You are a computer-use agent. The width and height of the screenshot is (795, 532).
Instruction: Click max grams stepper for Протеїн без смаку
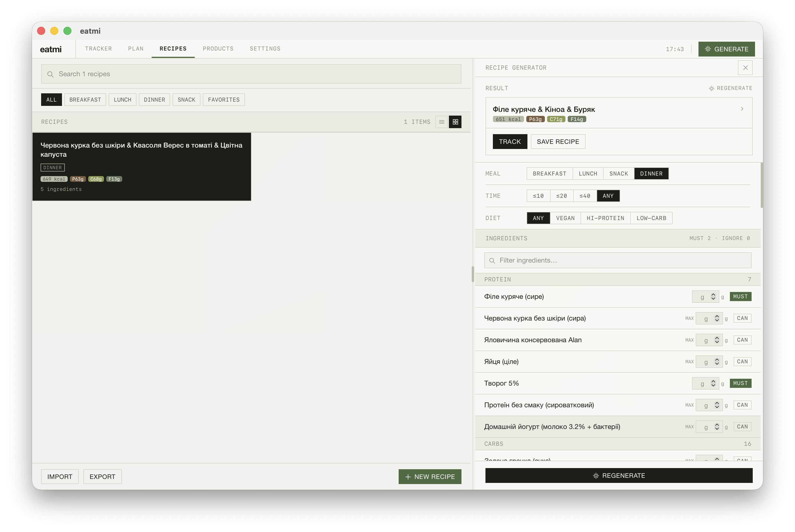point(717,405)
